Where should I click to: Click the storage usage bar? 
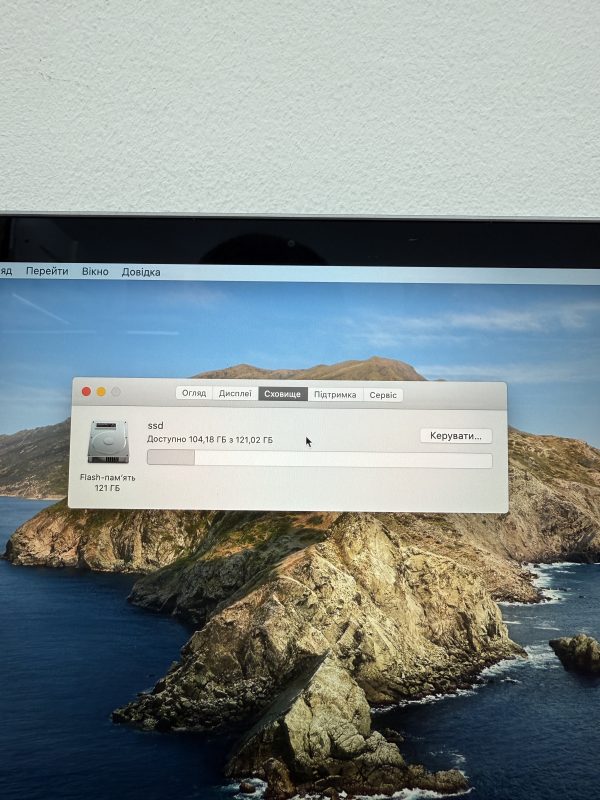[319, 458]
